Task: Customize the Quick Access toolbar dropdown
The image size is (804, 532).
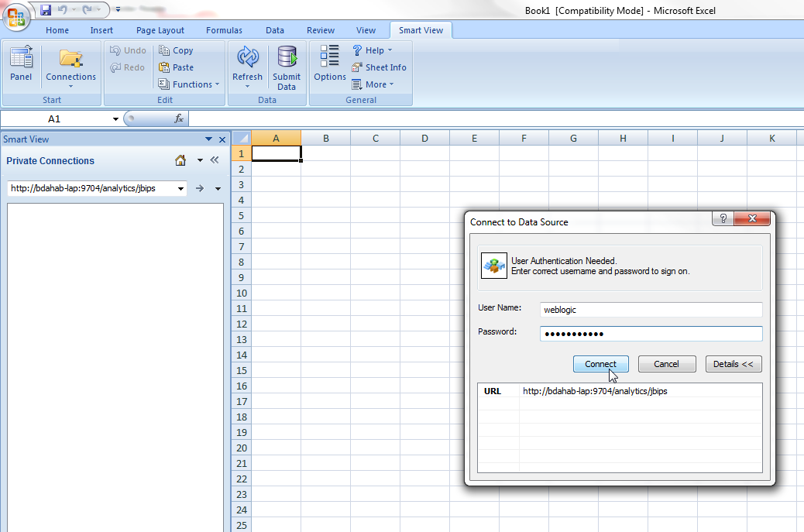Action: click(x=118, y=9)
